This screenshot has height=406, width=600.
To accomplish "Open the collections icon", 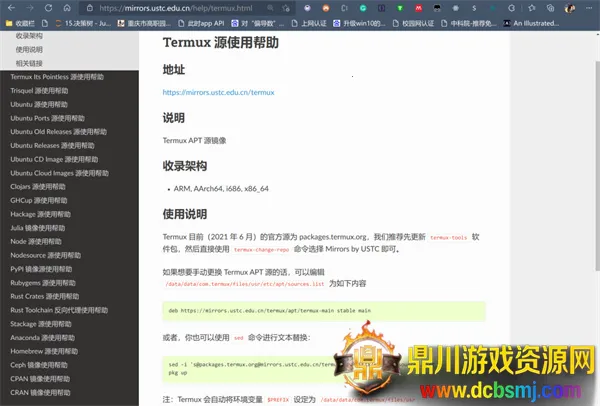I will point(550,8).
